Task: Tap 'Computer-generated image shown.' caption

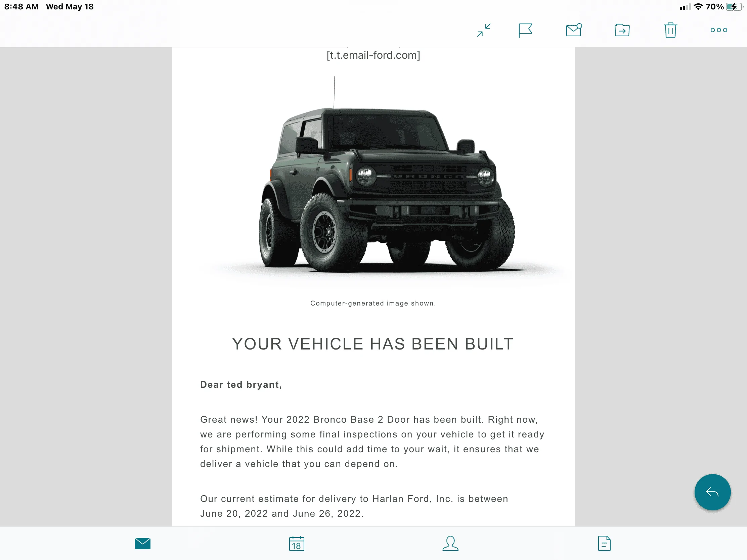Action: 373,303
